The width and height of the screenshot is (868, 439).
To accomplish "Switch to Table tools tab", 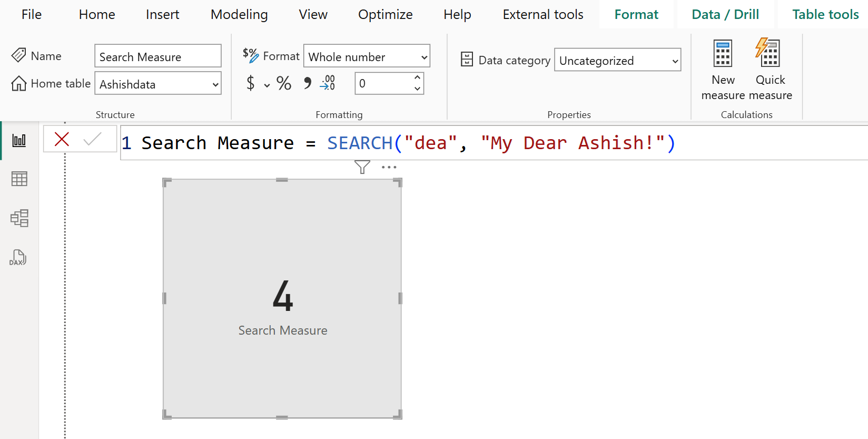I will pyautogui.click(x=825, y=15).
